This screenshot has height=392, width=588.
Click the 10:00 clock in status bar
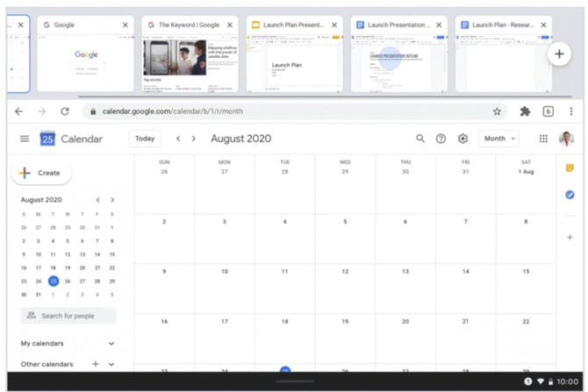567,381
